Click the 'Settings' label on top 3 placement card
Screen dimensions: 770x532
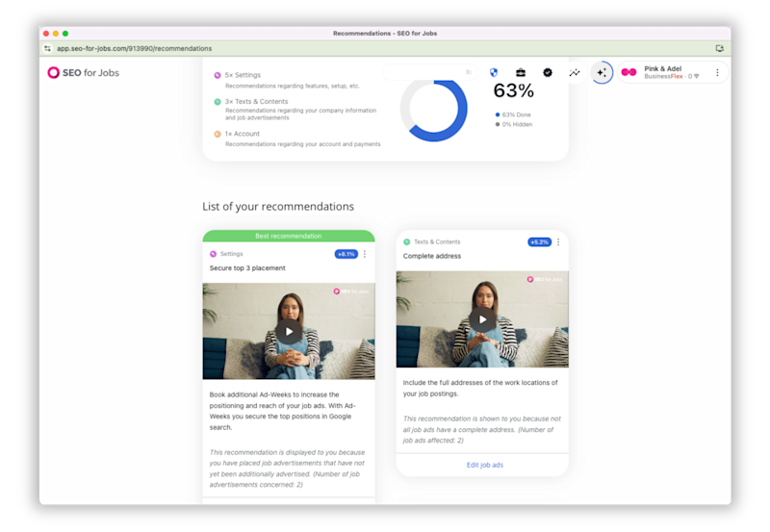(x=231, y=254)
